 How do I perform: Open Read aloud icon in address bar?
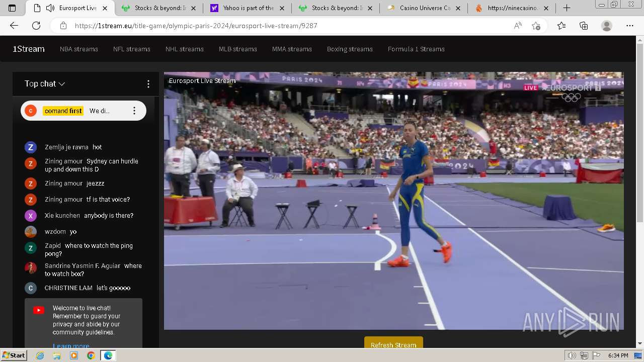pyautogui.click(x=518, y=26)
